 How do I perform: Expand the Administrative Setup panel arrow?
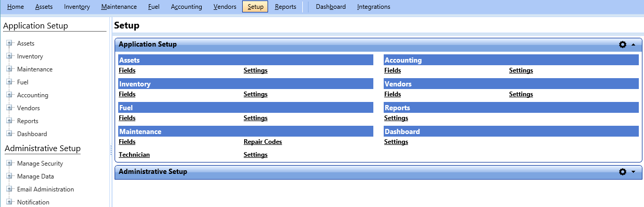633,172
